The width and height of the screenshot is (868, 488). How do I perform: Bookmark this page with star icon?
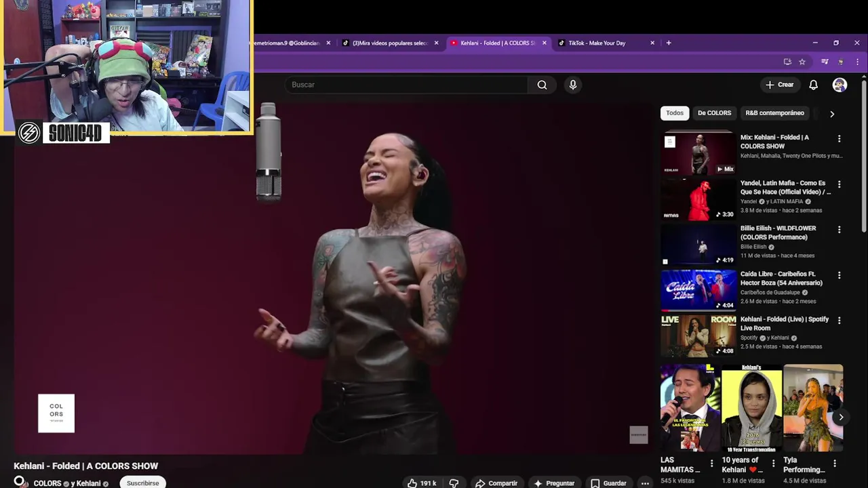(x=802, y=62)
